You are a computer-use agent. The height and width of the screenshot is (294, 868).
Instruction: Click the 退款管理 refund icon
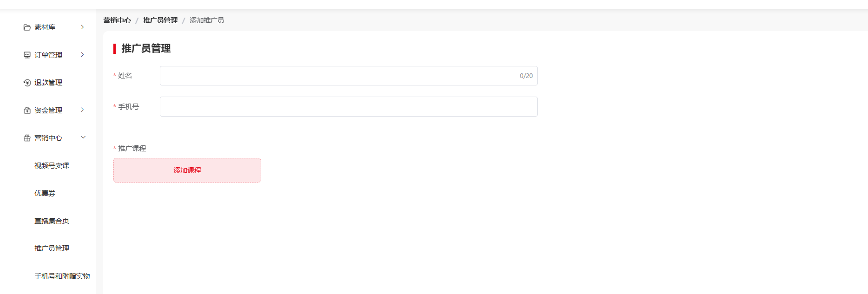[27, 83]
